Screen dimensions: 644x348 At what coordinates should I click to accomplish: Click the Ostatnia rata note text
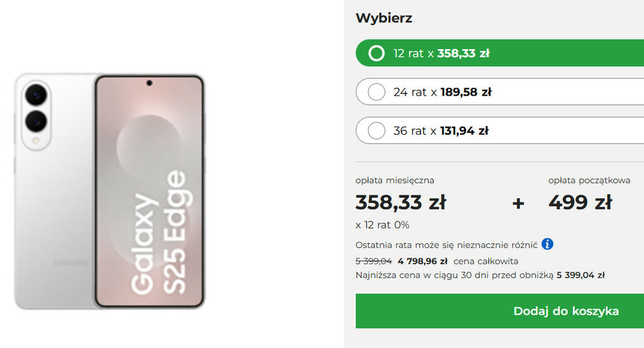click(x=446, y=244)
